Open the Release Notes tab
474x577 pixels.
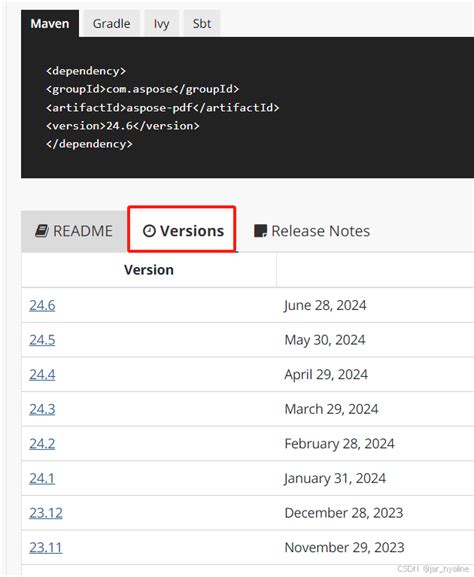(x=312, y=231)
